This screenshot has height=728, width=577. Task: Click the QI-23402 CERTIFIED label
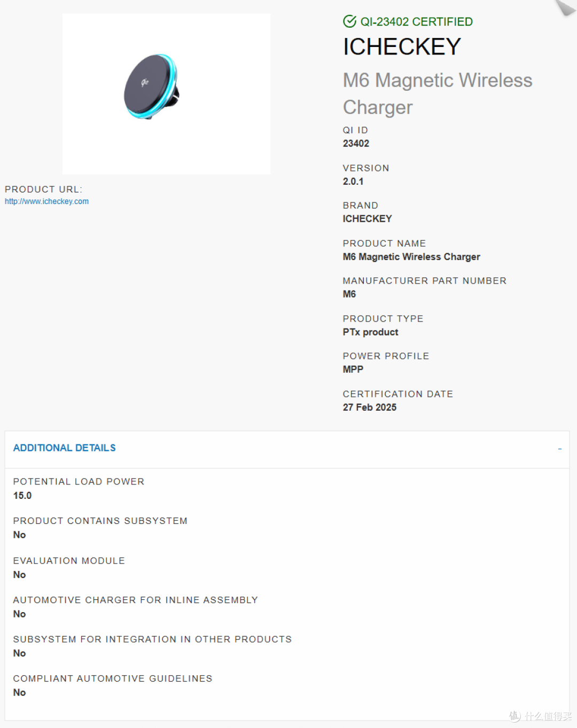[416, 21]
